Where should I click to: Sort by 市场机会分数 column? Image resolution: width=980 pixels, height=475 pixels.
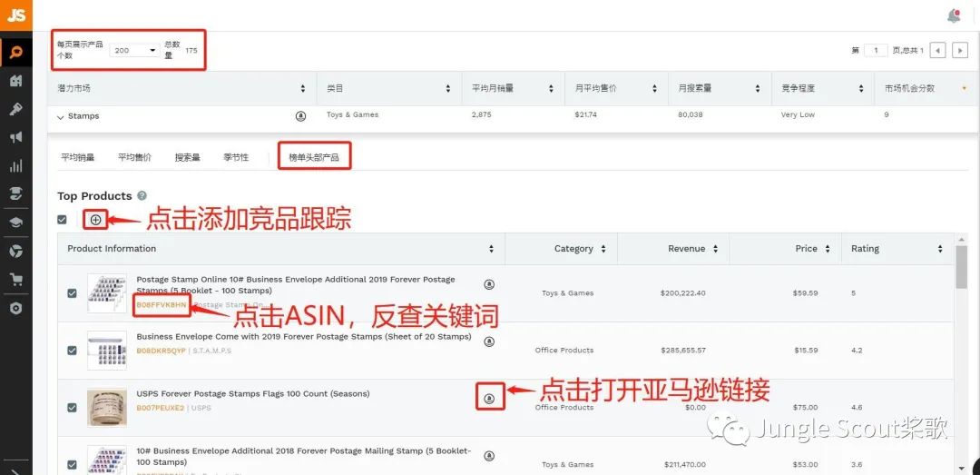click(965, 88)
